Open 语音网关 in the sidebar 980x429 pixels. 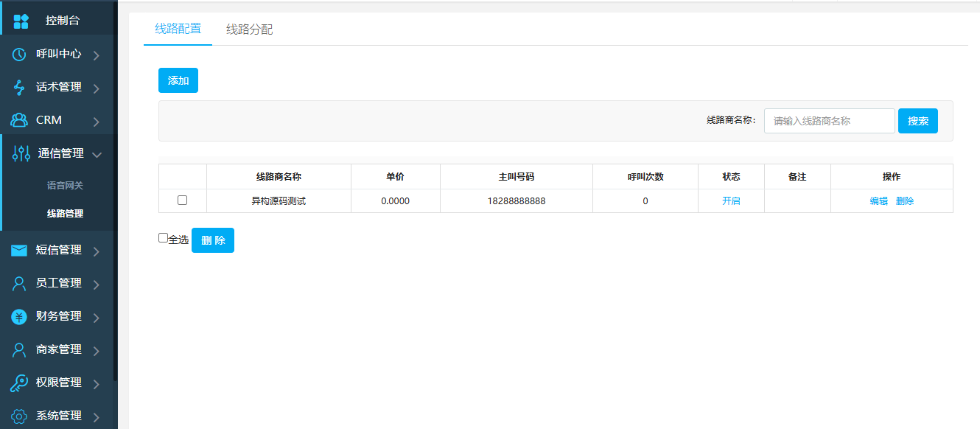click(x=65, y=186)
